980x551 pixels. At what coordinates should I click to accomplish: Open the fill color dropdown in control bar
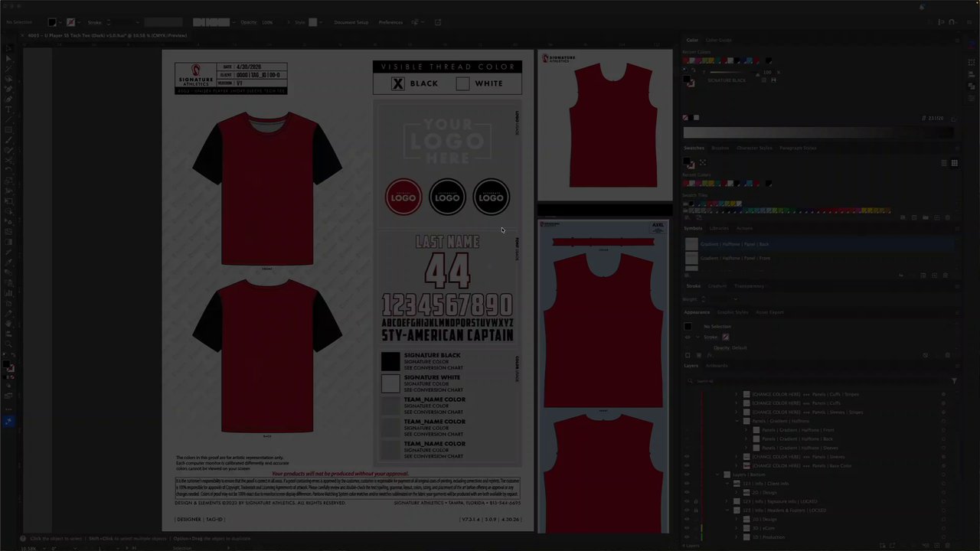(x=62, y=22)
